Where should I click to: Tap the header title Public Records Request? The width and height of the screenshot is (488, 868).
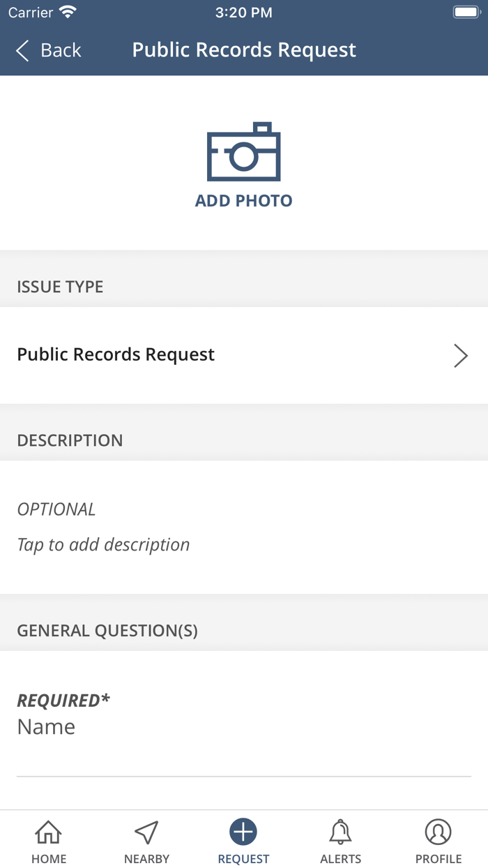coord(244,50)
